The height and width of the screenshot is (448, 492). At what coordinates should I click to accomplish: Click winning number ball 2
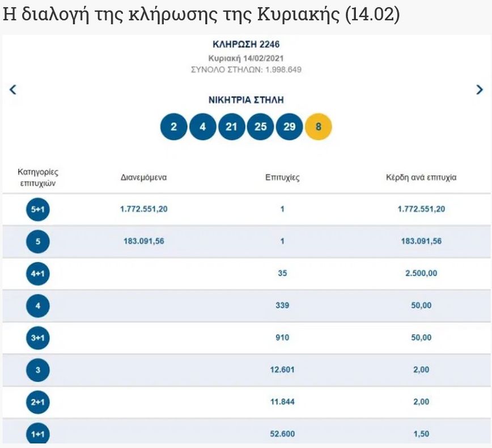coord(173,127)
